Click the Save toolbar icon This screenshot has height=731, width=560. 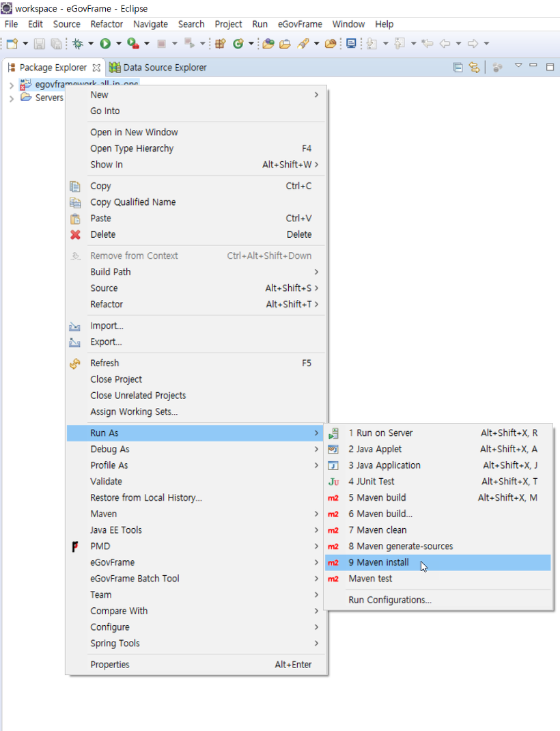pyautogui.click(x=40, y=44)
